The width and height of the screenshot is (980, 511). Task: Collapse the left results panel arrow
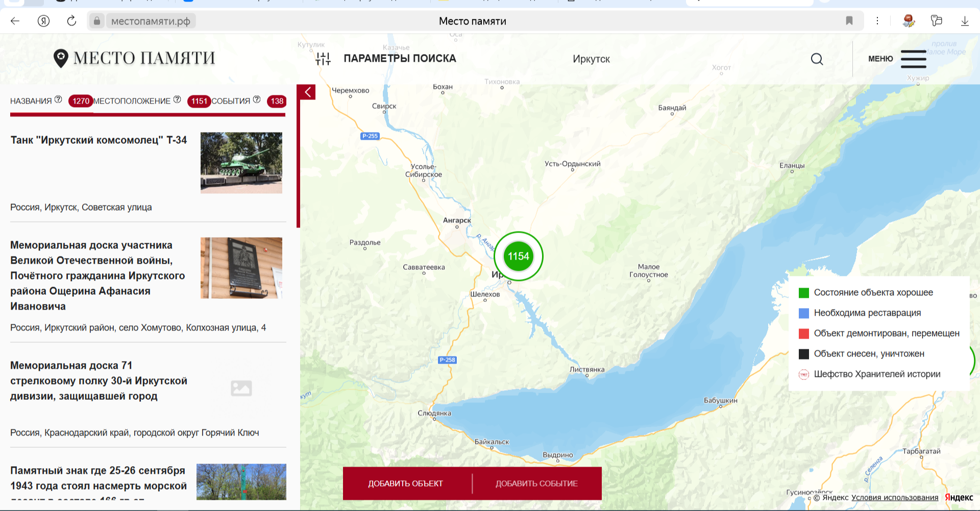coord(308,92)
